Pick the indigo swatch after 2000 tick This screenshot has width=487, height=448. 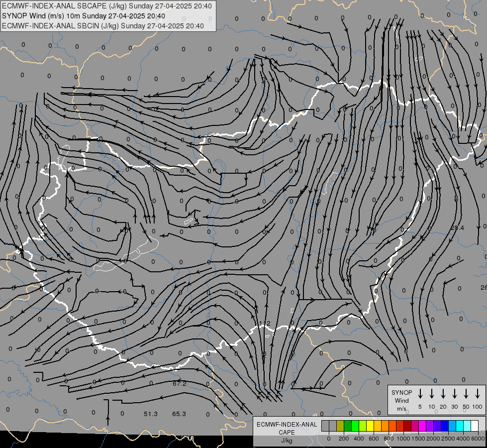coord(437,426)
